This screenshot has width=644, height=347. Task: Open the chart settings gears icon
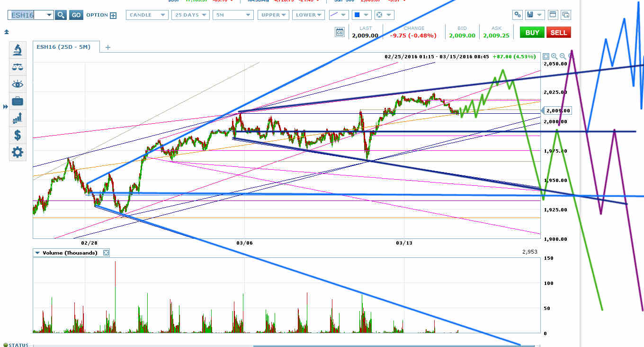518,15
